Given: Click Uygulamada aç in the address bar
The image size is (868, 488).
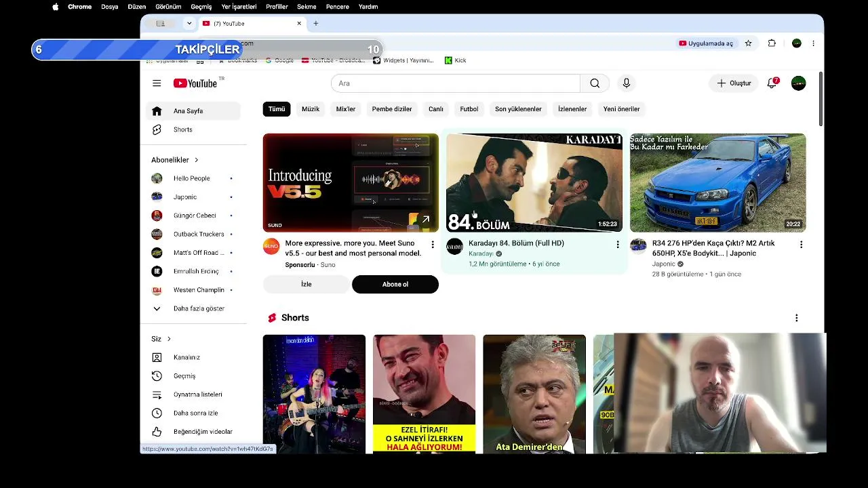Looking at the screenshot, I should tap(706, 43).
